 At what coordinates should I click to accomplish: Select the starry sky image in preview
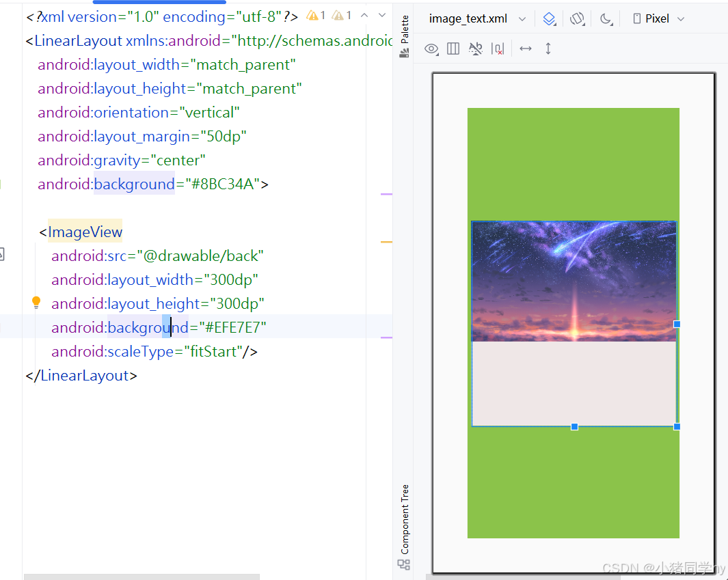click(574, 281)
